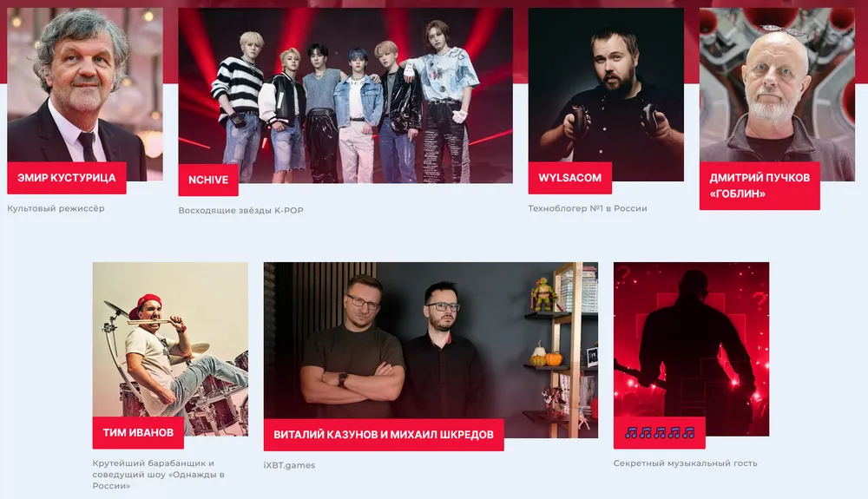Image resolution: width=868 pixels, height=499 pixels.
Task: Click Техноблогер №1 в России caption
Action: [x=588, y=208]
